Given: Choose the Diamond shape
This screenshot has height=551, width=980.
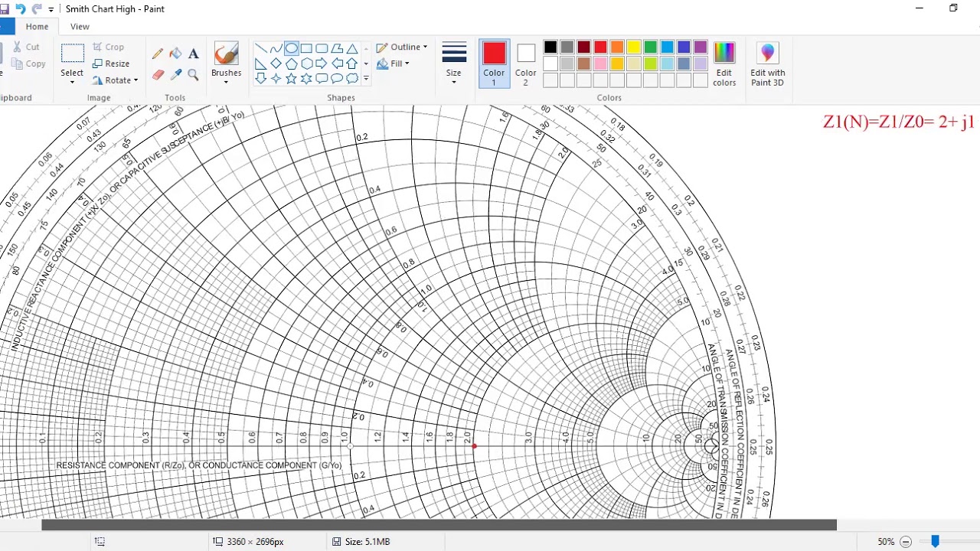Looking at the screenshot, I should click(276, 64).
